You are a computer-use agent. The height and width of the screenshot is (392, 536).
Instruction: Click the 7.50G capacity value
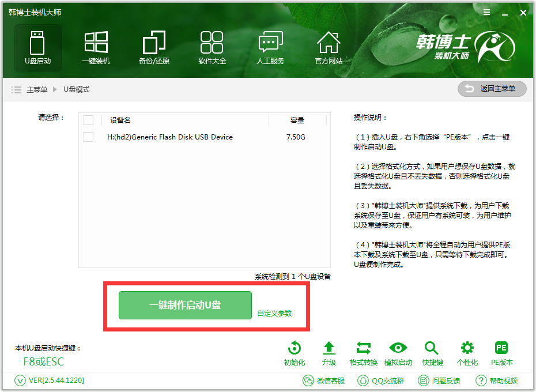point(296,137)
